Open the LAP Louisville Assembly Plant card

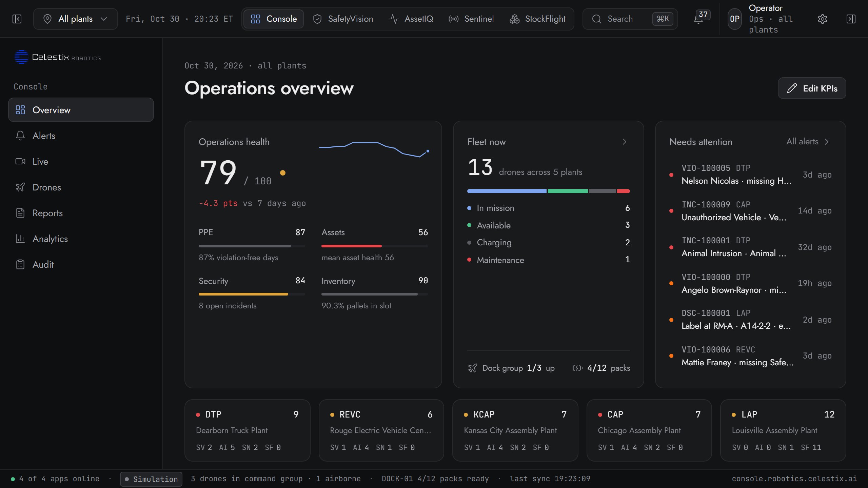pyautogui.click(x=783, y=430)
